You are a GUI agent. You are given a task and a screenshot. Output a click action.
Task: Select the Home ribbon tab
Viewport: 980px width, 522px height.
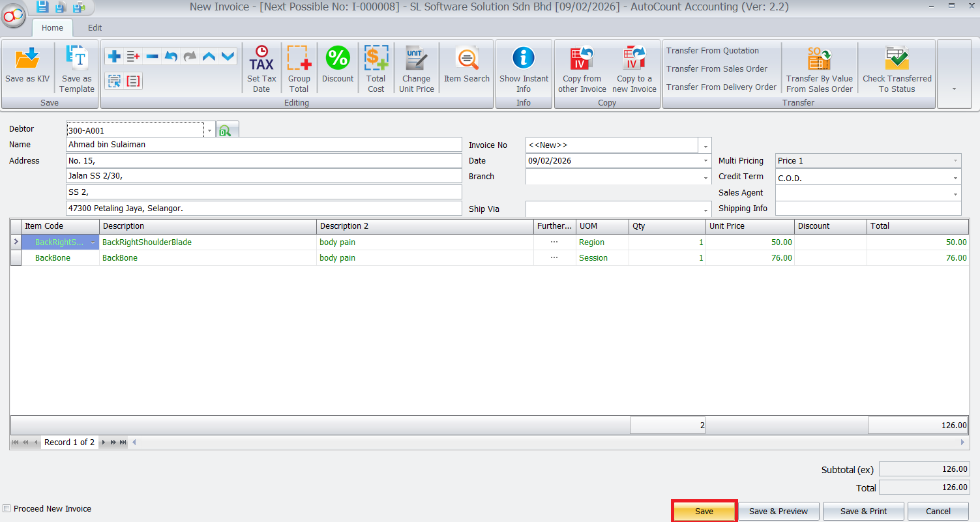click(52, 28)
